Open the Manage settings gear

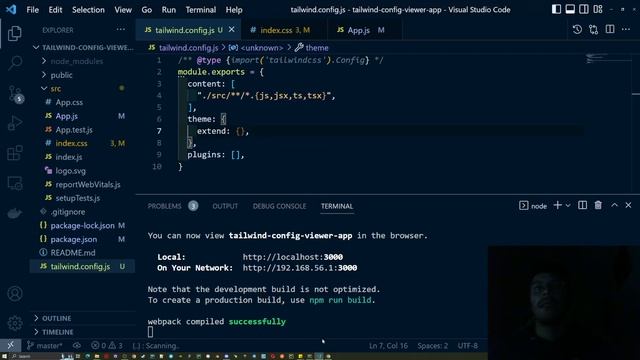[15, 323]
